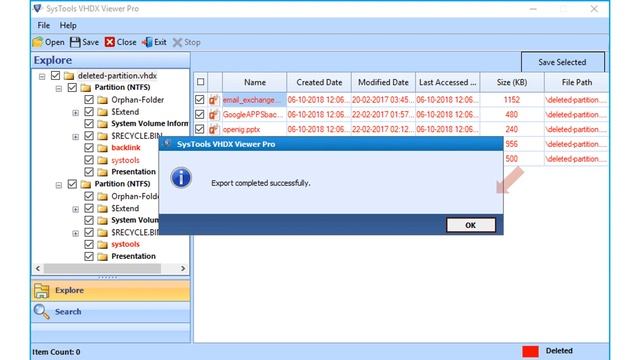This screenshot has width=640, height=360.
Task: Sort by the Size (KB) column header
Action: (x=512, y=82)
